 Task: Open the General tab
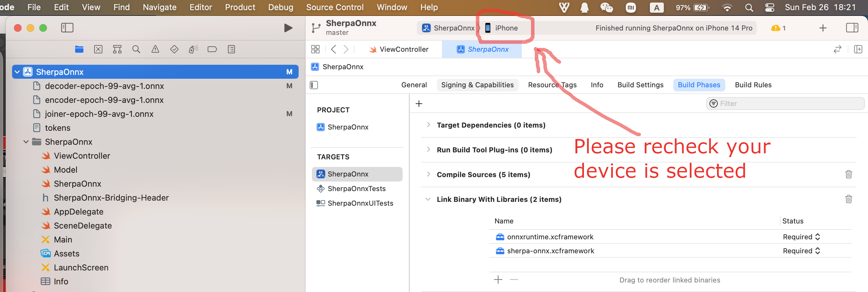[414, 85]
